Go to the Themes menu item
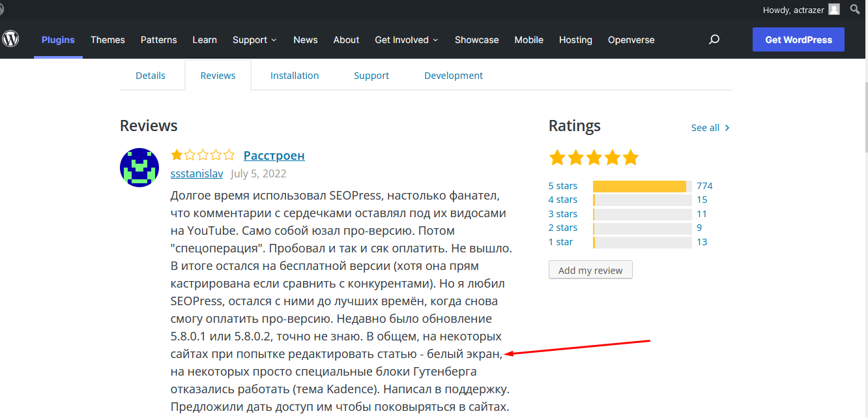 tap(108, 40)
